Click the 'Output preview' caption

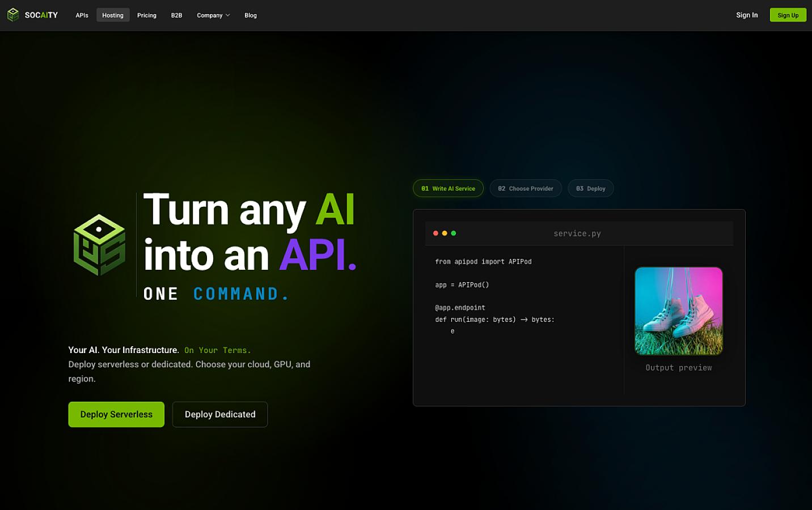[679, 368]
